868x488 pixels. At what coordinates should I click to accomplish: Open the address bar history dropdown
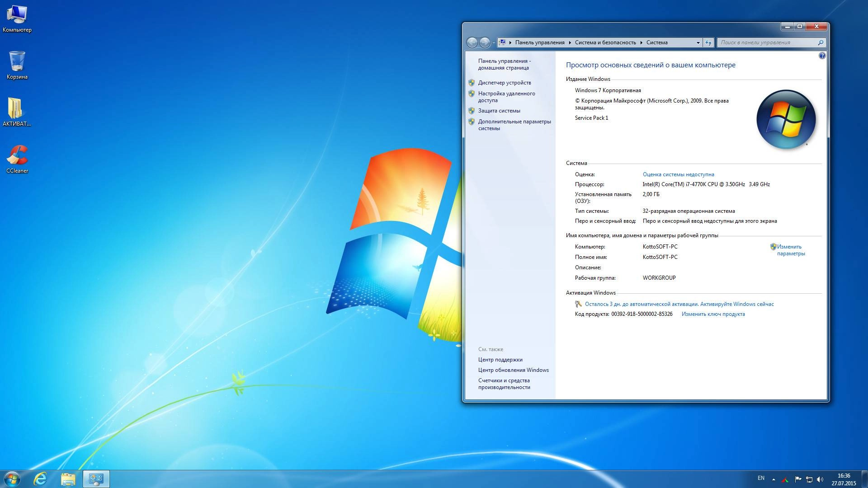(698, 42)
